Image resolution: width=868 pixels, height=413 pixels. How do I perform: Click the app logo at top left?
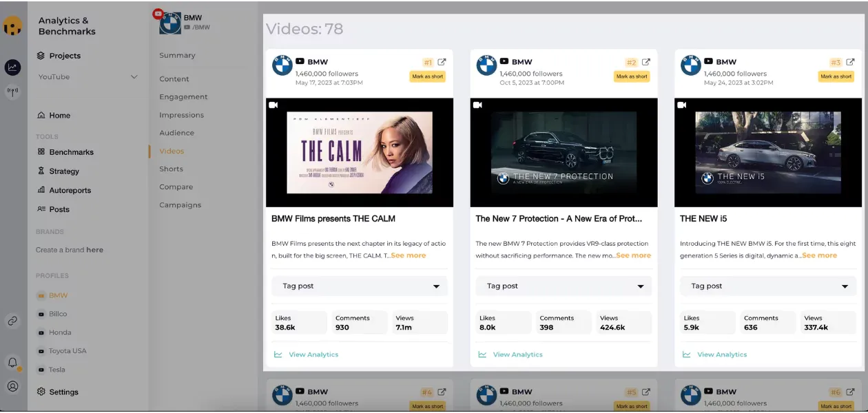tap(12, 26)
